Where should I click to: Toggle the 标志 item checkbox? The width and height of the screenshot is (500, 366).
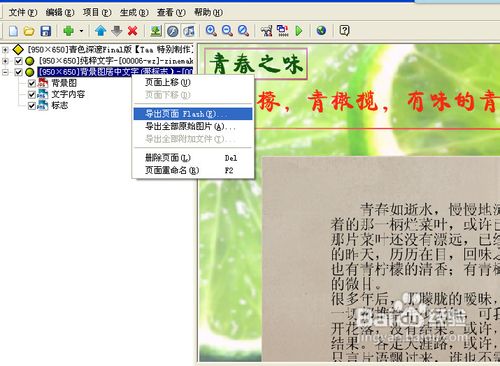[x=32, y=106]
